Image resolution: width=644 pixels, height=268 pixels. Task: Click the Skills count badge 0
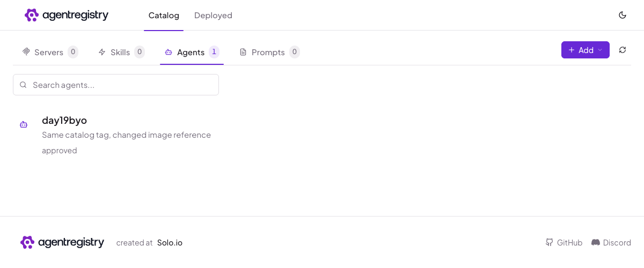(x=140, y=52)
